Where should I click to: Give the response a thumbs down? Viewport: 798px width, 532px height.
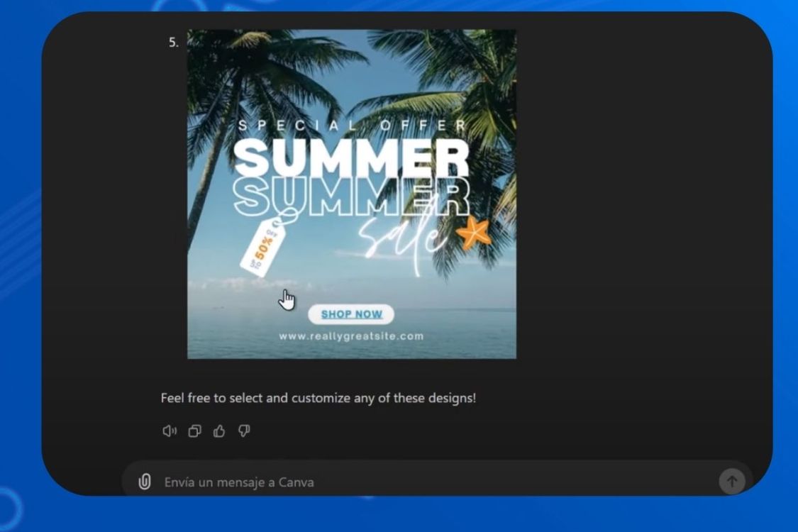click(x=244, y=431)
